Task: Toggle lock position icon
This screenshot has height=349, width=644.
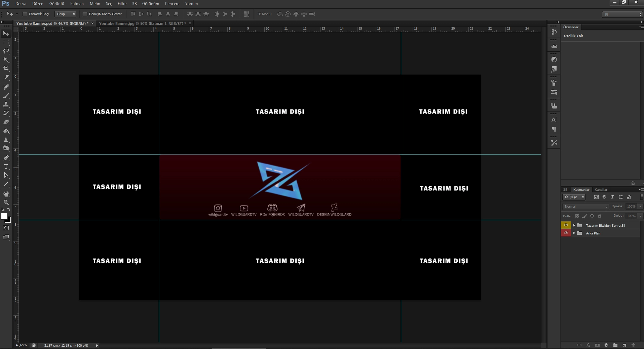Action: coord(592,216)
